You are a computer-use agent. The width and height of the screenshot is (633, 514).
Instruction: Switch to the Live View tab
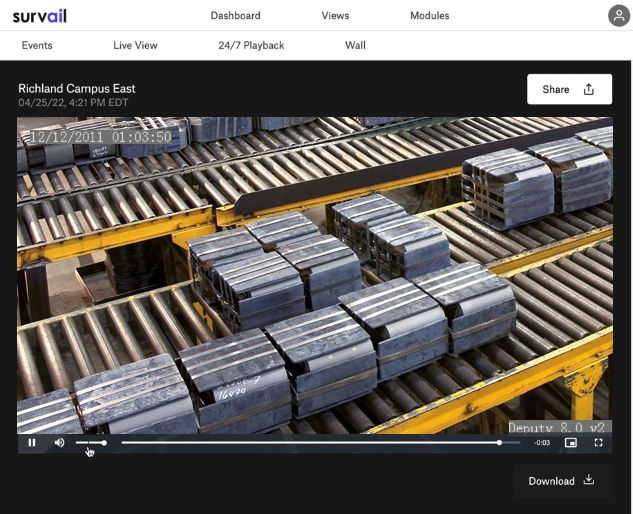tap(135, 45)
